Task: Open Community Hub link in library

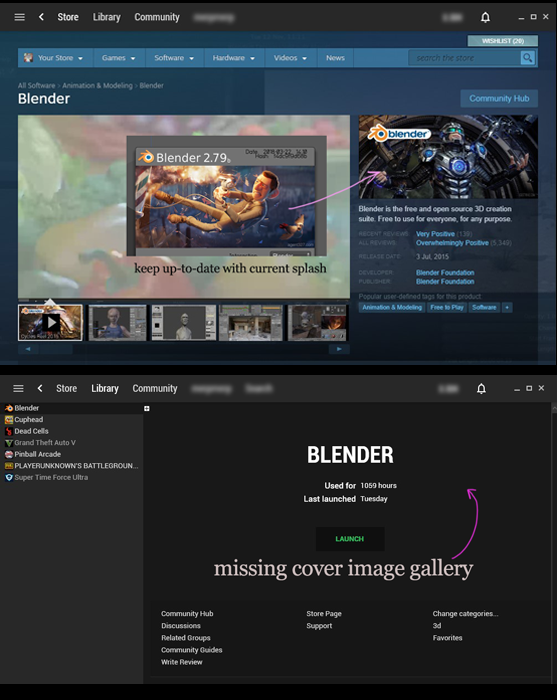Action: (187, 613)
